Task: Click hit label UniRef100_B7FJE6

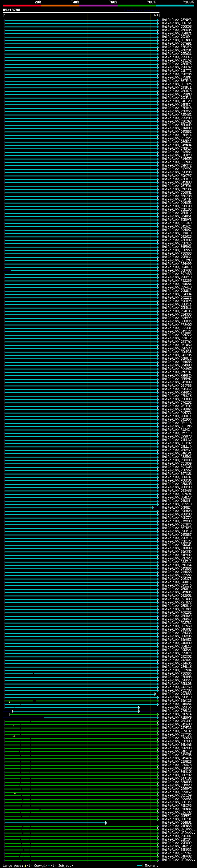Action: click(177, 47)
